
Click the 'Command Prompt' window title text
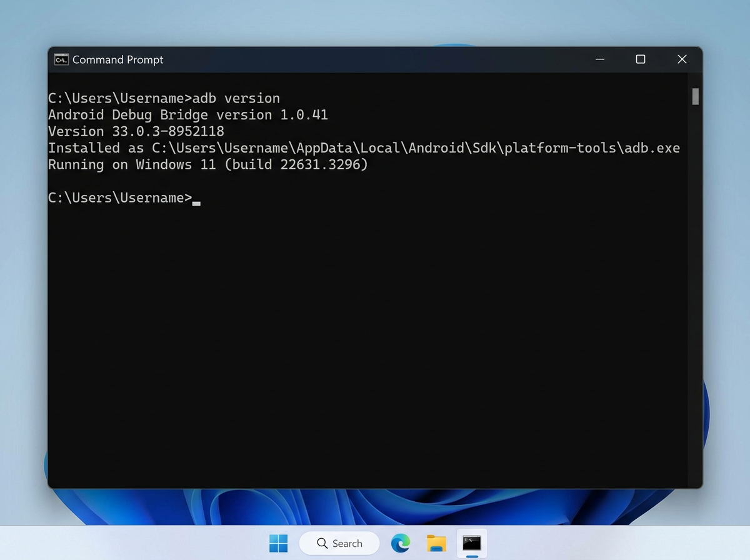(x=117, y=59)
